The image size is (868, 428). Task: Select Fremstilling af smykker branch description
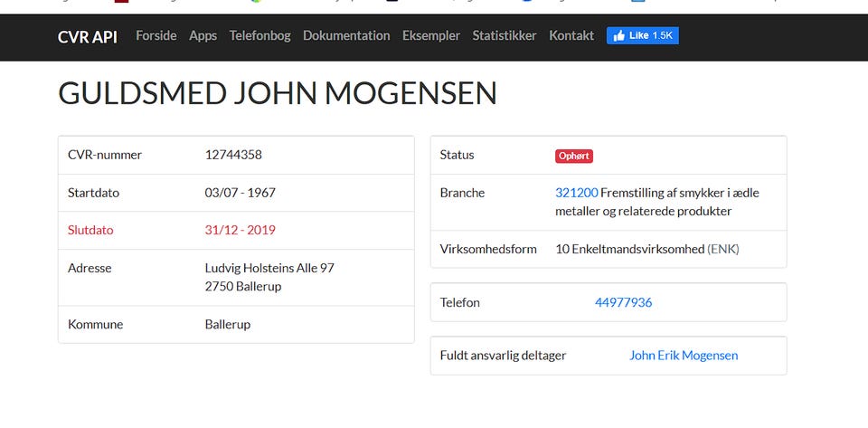657,202
